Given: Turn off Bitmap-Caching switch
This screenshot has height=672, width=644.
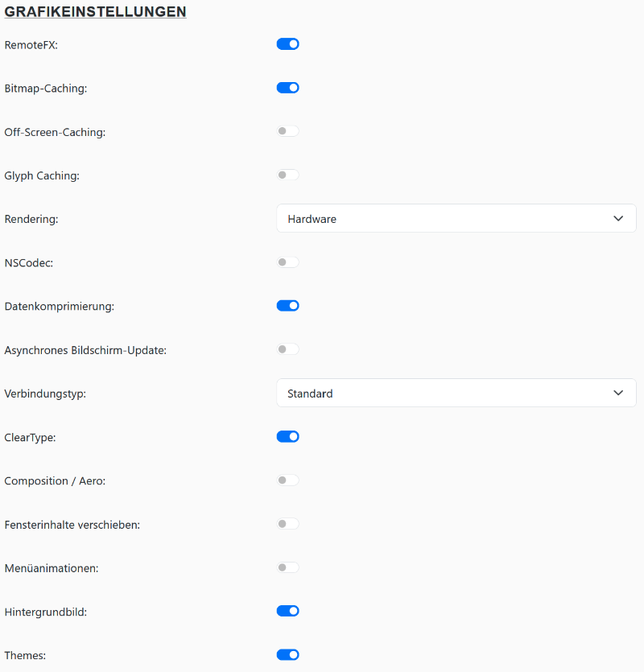Looking at the screenshot, I should coord(287,88).
